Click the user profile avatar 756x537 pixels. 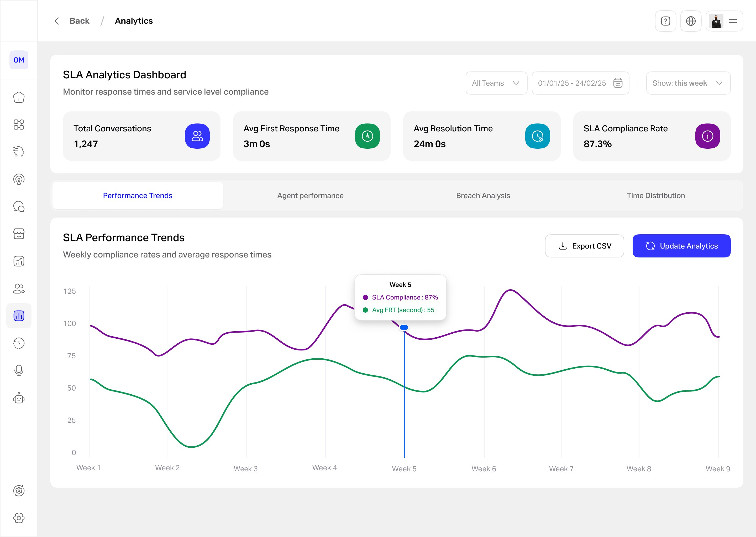pos(716,21)
